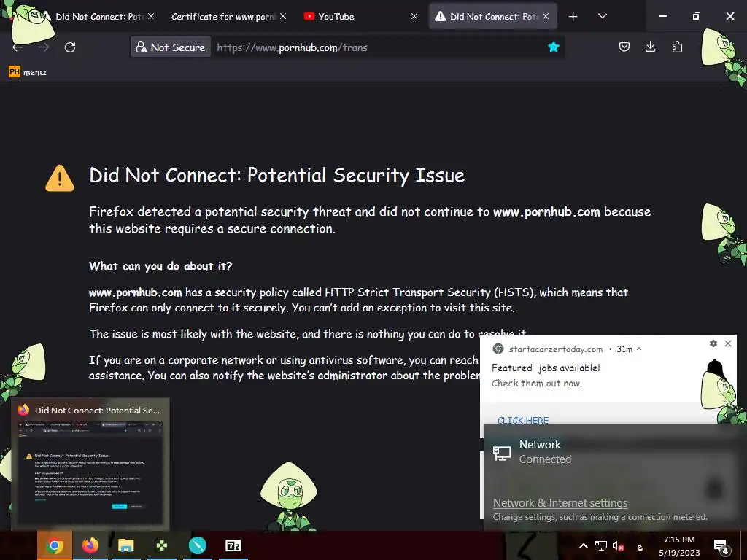Screen dimensions: 747x560
Task: Open the Extensions puzzle icon
Action: click(x=677, y=47)
